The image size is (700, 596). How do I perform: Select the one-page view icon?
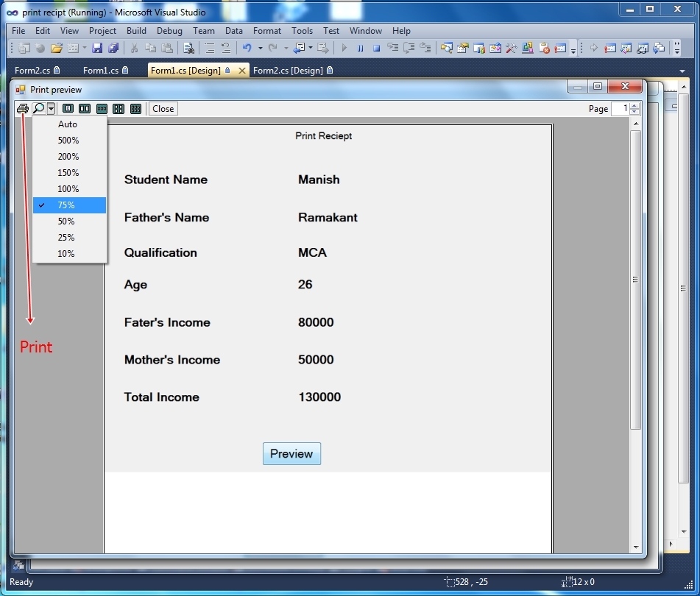point(68,108)
